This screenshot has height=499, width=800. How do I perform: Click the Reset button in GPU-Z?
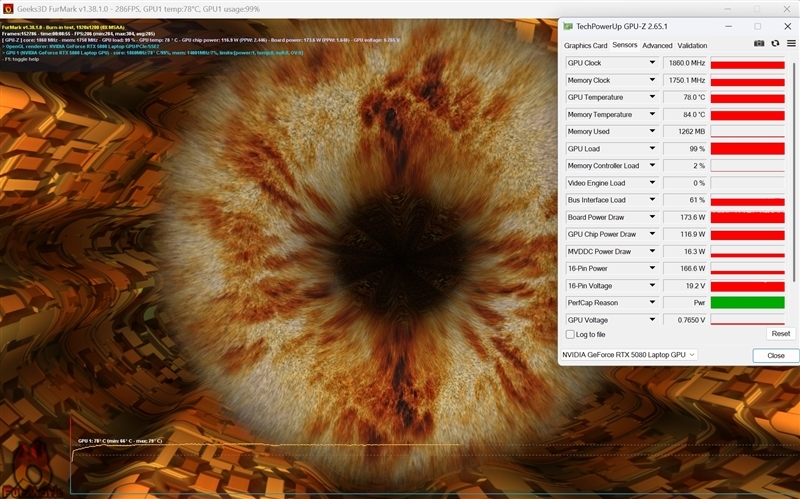pos(781,334)
